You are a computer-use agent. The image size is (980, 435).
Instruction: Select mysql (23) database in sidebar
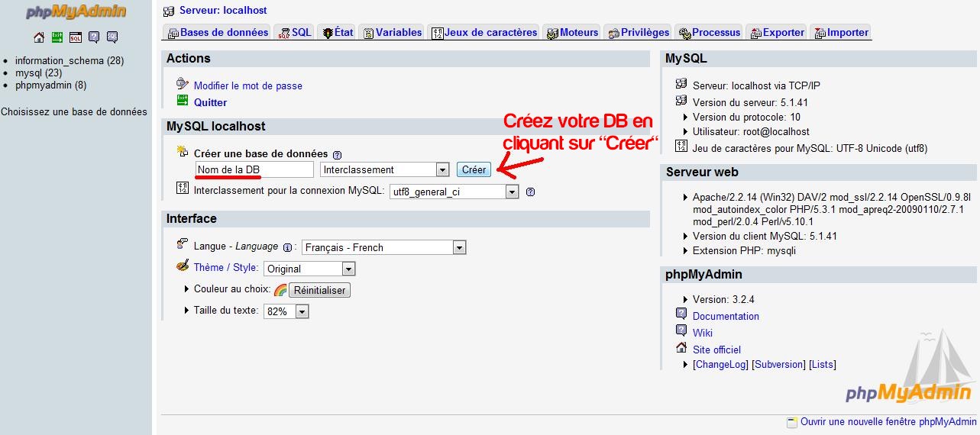click(x=38, y=72)
